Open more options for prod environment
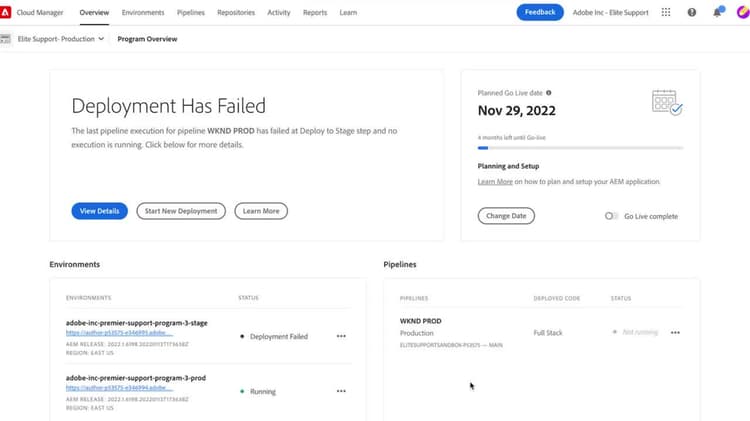The width and height of the screenshot is (750, 421). click(x=341, y=391)
